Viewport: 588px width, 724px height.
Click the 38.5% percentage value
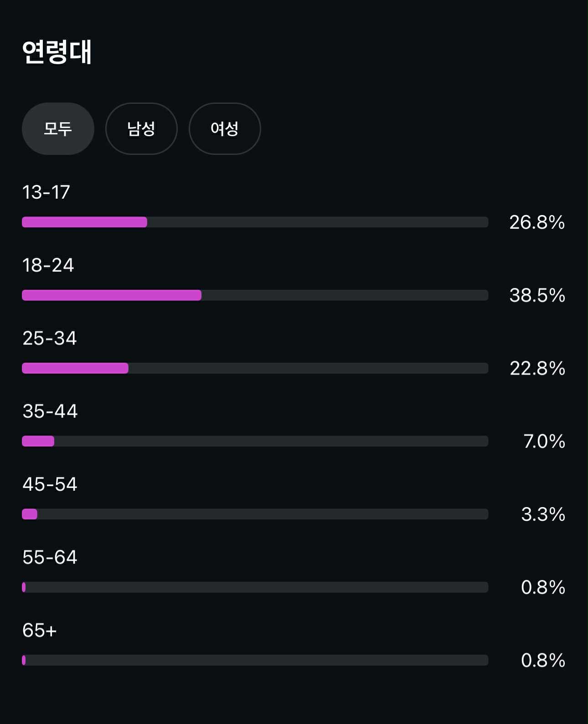tap(537, 295)
